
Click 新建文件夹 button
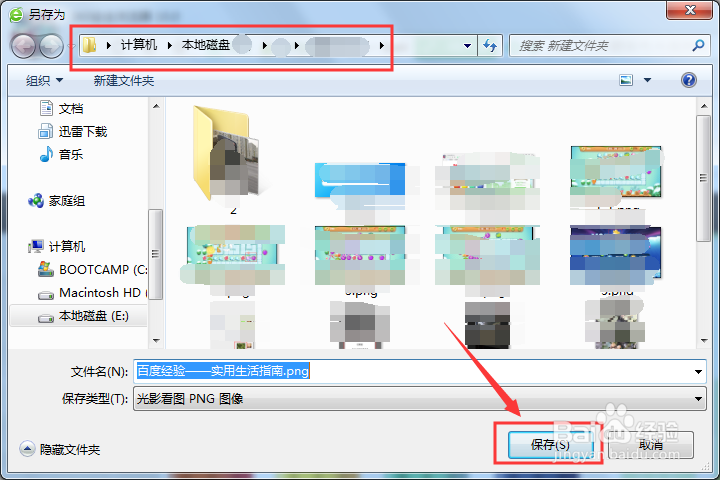[124, 81]
